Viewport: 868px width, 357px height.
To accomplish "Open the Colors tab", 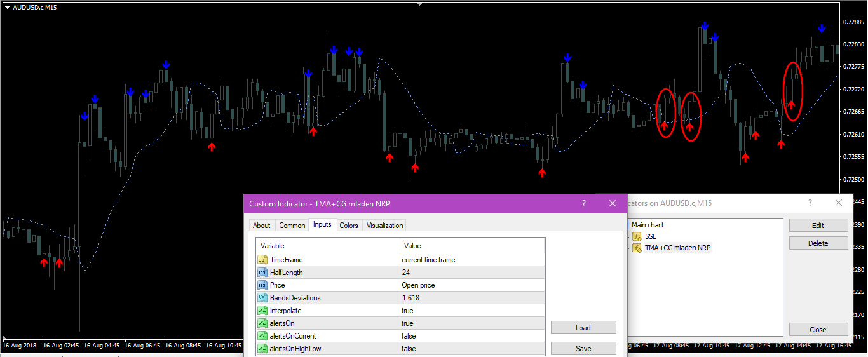I will tap(349, 226).
